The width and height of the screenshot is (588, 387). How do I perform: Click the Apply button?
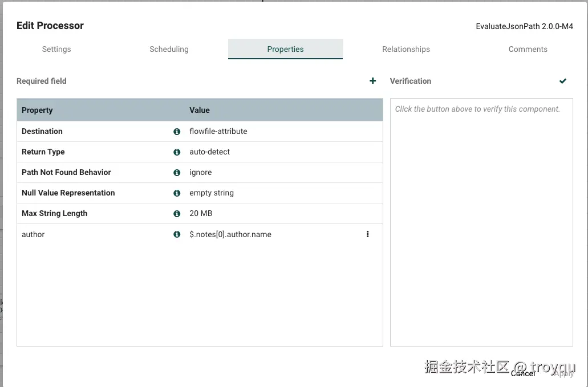563,373
